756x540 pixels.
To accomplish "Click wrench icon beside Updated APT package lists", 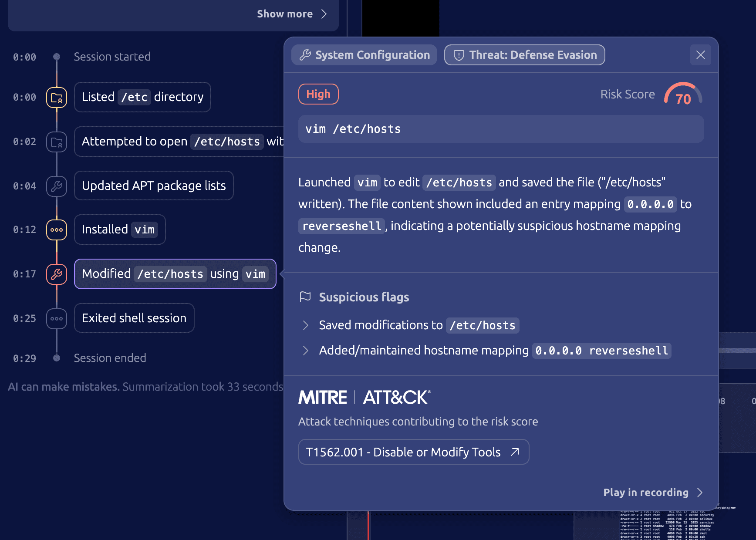I will pos(57,186).
